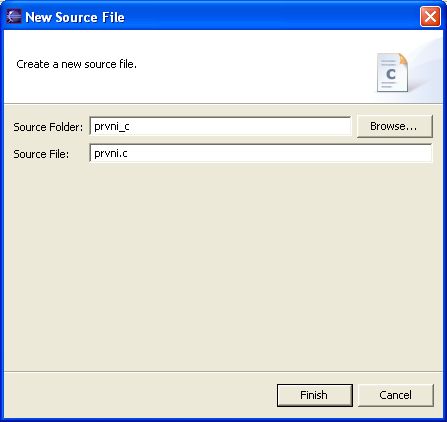Click the 'Source Folder:' label
Viewport: 447px width, 422px height.
48,127
